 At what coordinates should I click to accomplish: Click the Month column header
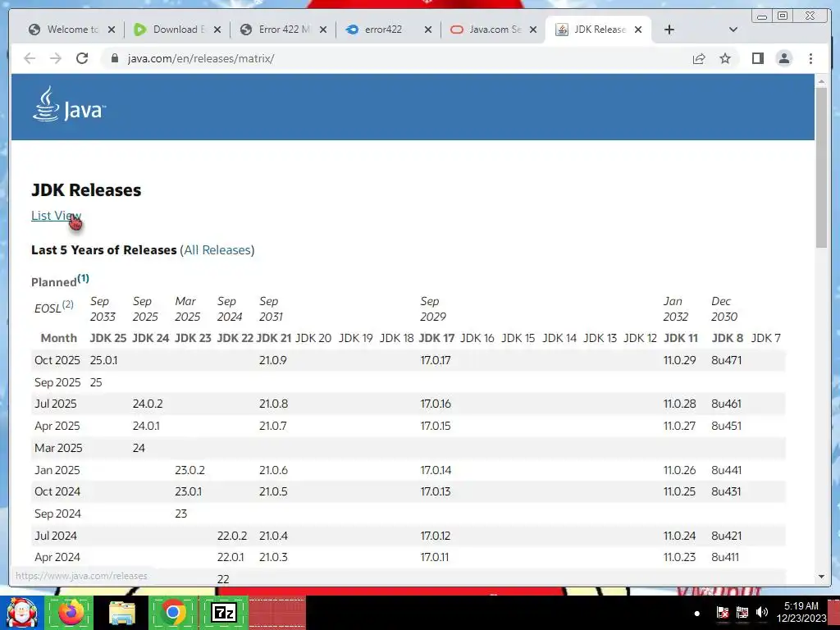click(58, 339)
